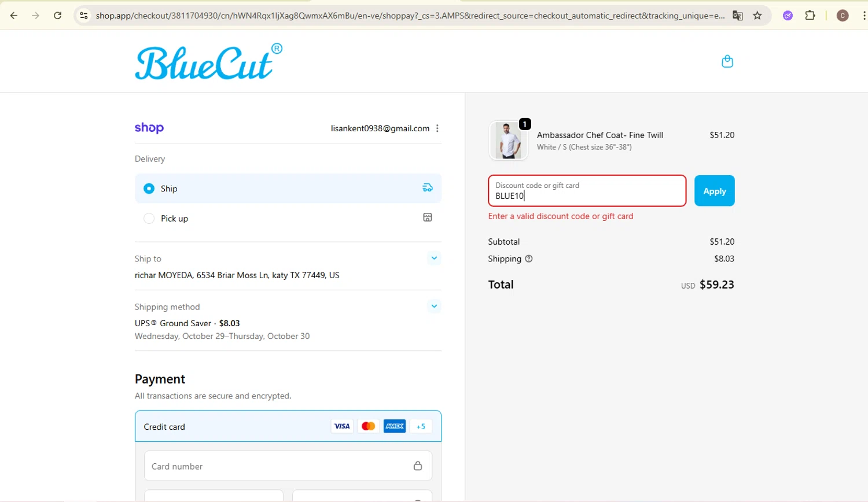Bookmark this page with the star

(757, 16)
